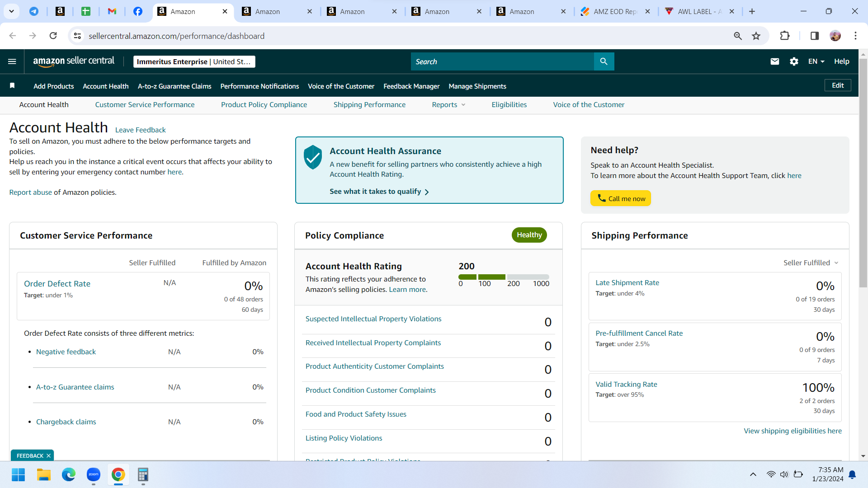
Task: Open the Chrome extensions puzzle icon
Action: (x=785, y=36)
